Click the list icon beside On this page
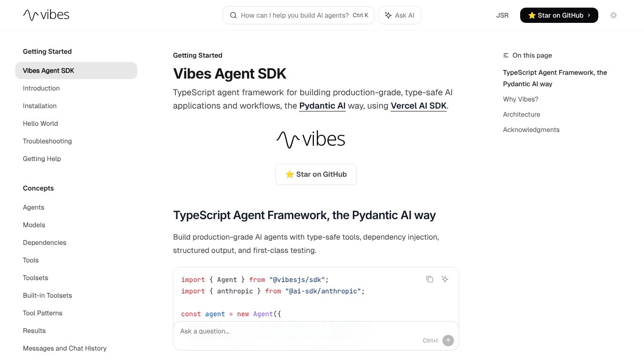Viewport: 644px width, 362px height. [x=505, y=55]
